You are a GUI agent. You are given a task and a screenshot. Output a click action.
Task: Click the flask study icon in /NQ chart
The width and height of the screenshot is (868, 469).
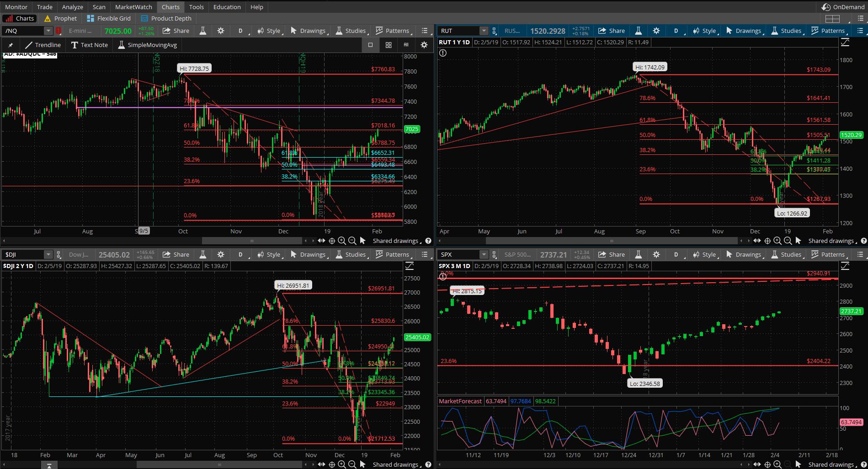203,31
